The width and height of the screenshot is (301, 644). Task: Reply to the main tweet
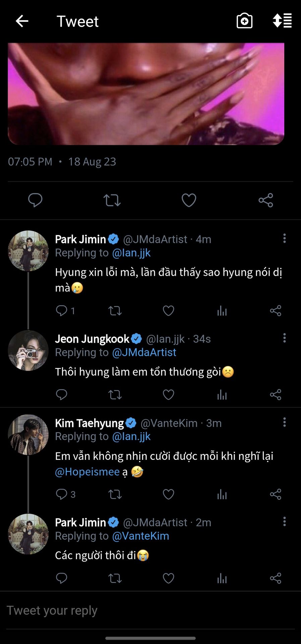[35, 200]
